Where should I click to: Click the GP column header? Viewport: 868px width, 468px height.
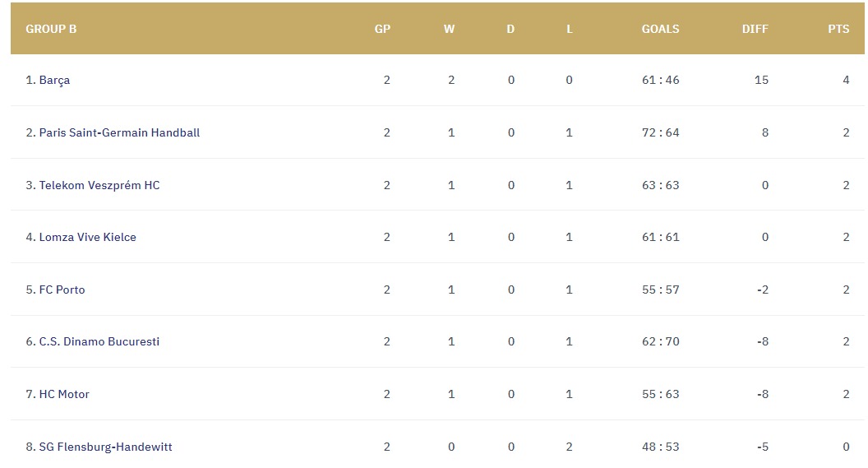[x=382, y=29]
